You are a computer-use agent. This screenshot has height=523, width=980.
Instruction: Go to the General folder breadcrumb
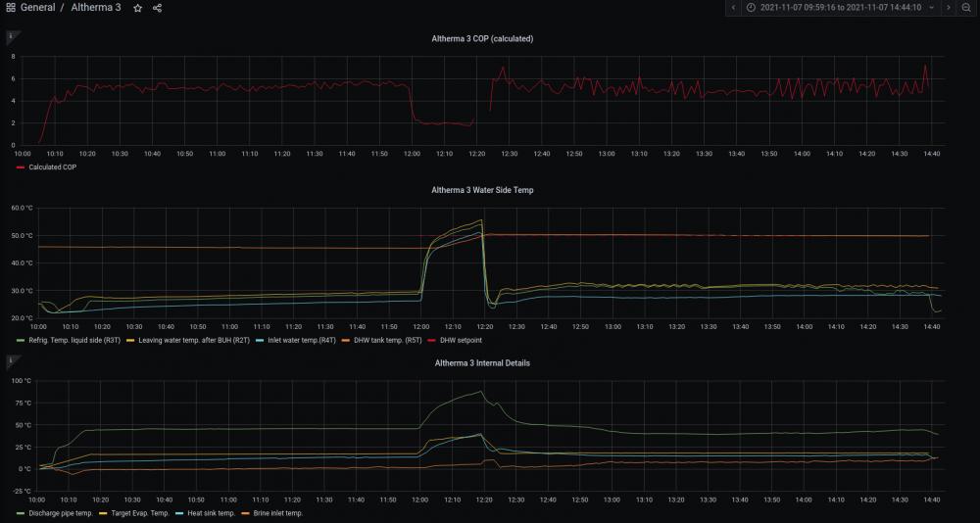[37, 8]
